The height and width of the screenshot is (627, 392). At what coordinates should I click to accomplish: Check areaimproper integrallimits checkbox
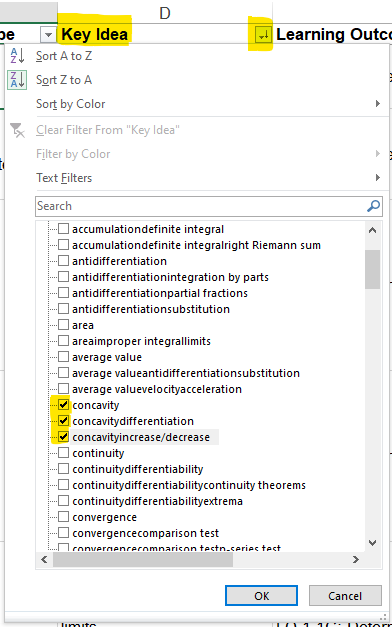[x=63, y=341]
